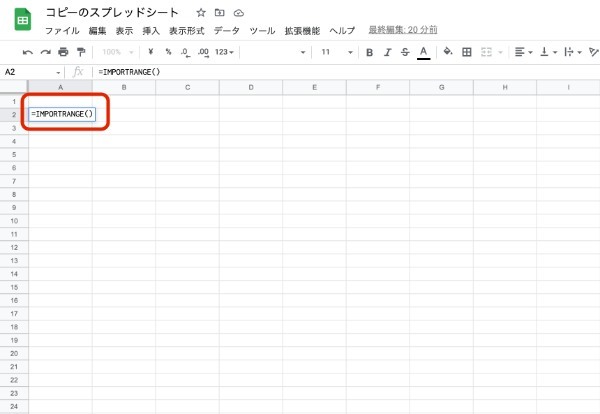Merge cells button

486,52
